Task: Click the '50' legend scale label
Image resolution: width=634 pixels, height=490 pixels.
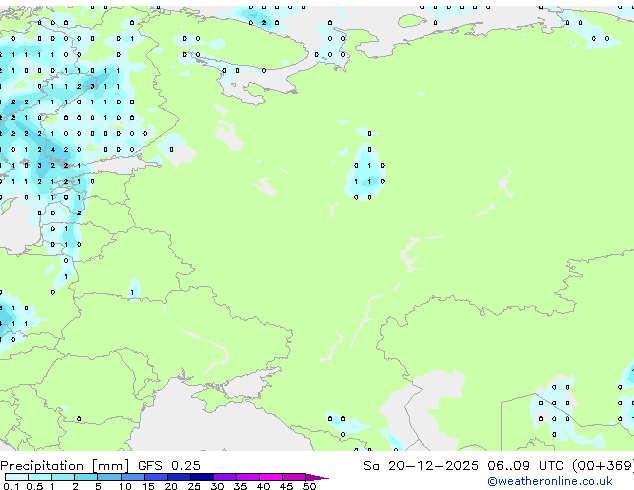Action: click(x=309, y=486)
